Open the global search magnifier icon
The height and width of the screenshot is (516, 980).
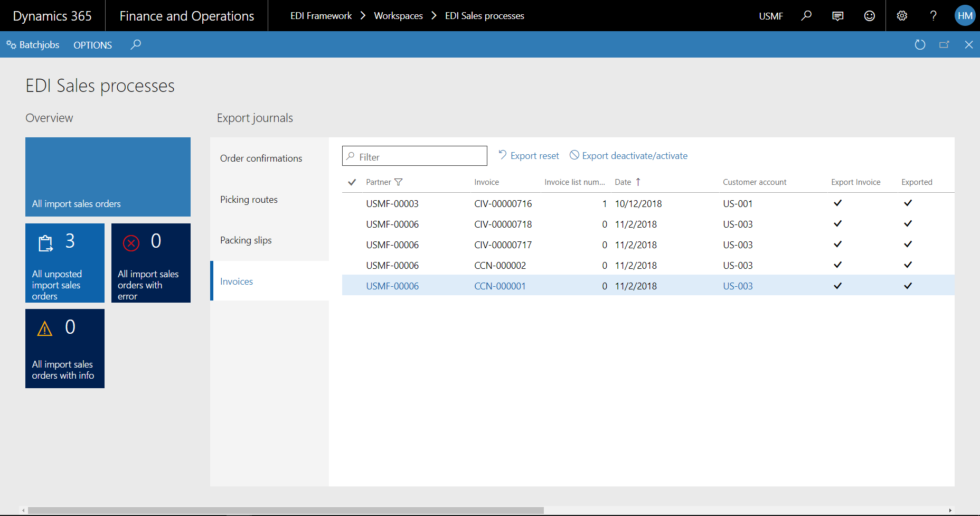pyautogui.click(x=806, y=16)
